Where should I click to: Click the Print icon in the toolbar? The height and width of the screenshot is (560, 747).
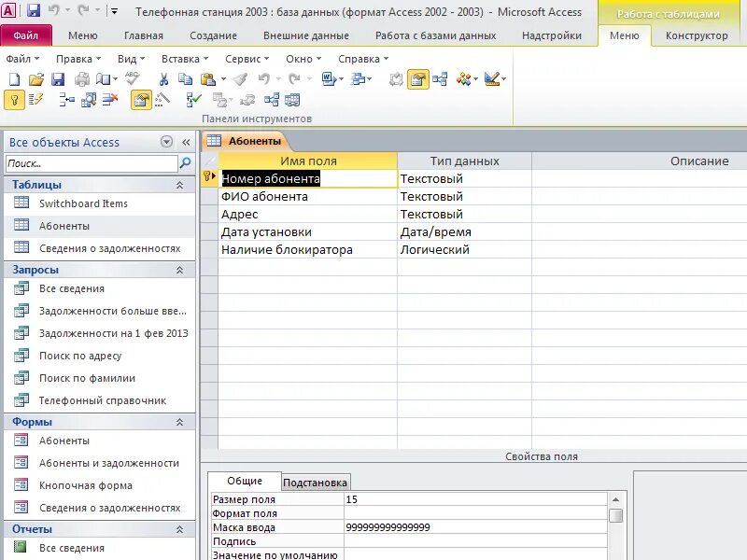click(x=82, y=79)
